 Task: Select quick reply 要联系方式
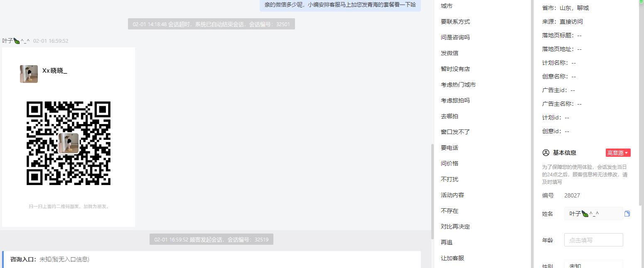[455, 22]
